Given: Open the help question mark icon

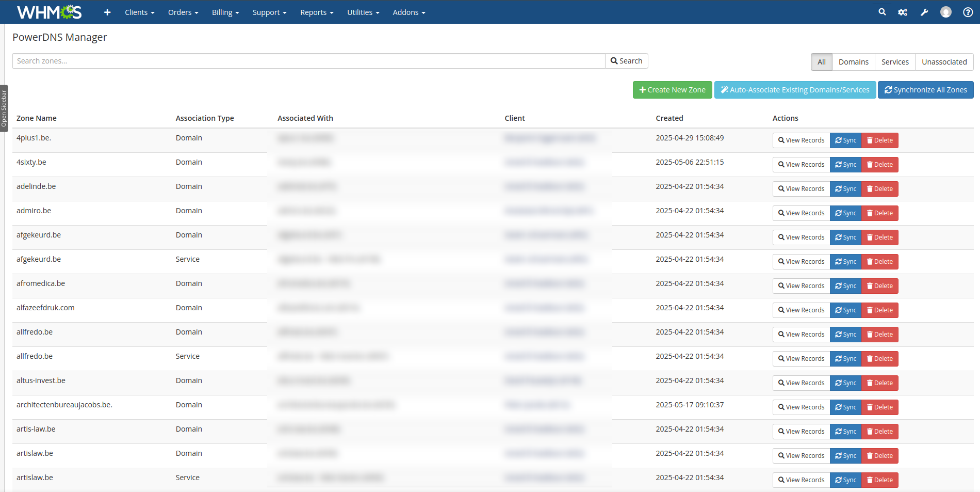Looking at the screenshot, I should [968, 12].
